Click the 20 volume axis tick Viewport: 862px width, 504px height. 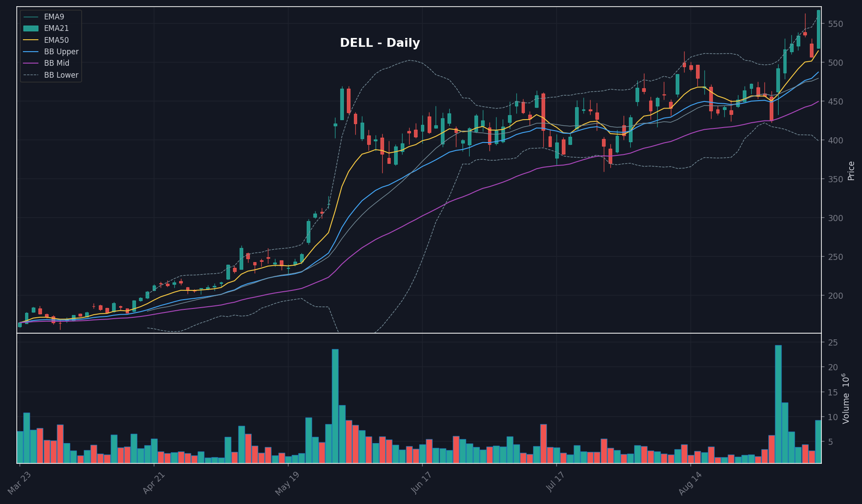pyautogui.click(x=833, y=368)
